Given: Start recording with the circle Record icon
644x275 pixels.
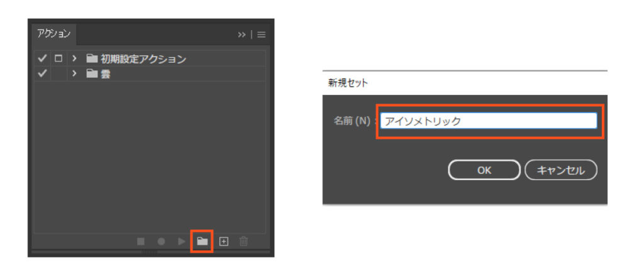Looking at the screenshot, I should click(161, 241).
